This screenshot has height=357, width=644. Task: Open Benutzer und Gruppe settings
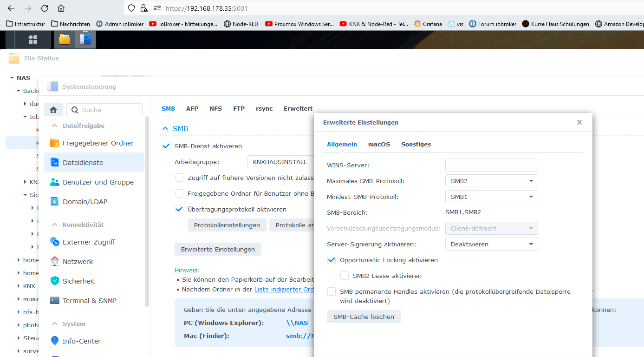[x=94, y=182]
